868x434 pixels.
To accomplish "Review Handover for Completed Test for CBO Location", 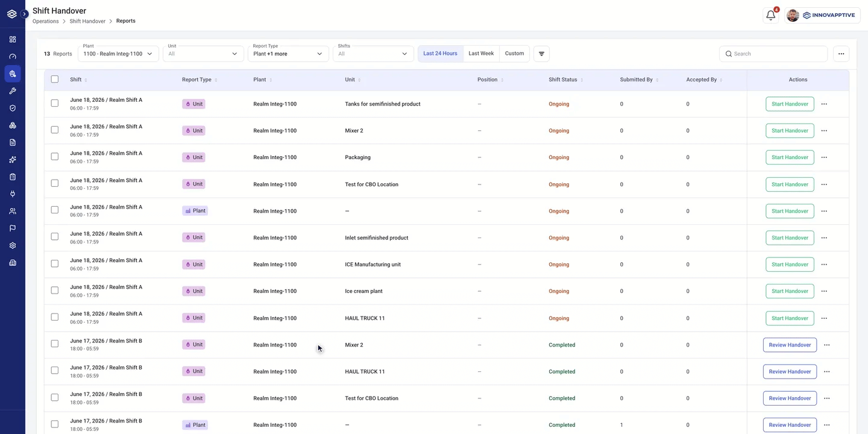I will 790,398.
